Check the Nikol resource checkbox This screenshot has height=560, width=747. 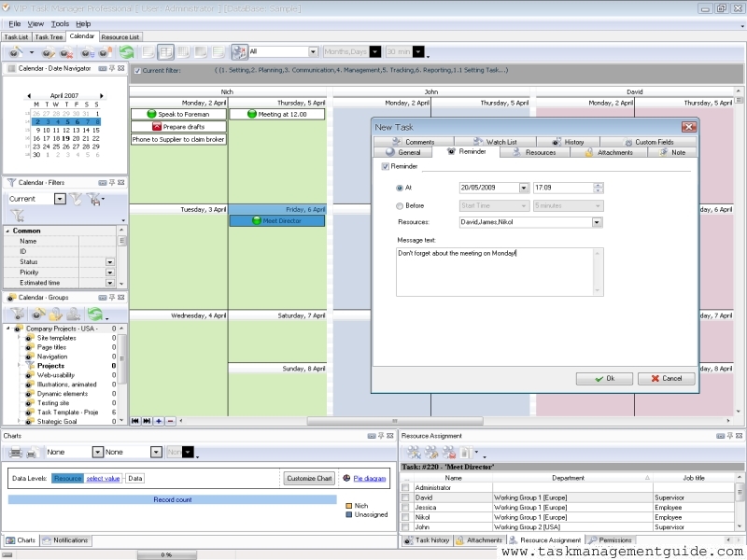pyautogui.click(x=405, y=517)
